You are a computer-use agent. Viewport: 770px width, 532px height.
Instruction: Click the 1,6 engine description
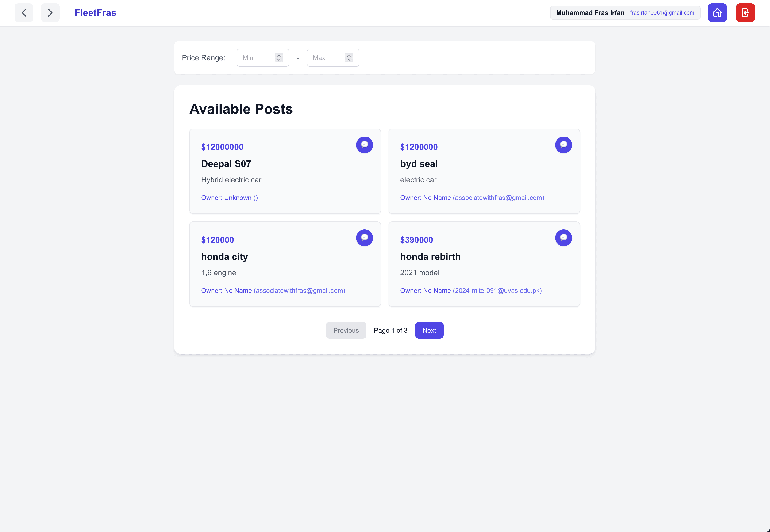coord(219,273)
